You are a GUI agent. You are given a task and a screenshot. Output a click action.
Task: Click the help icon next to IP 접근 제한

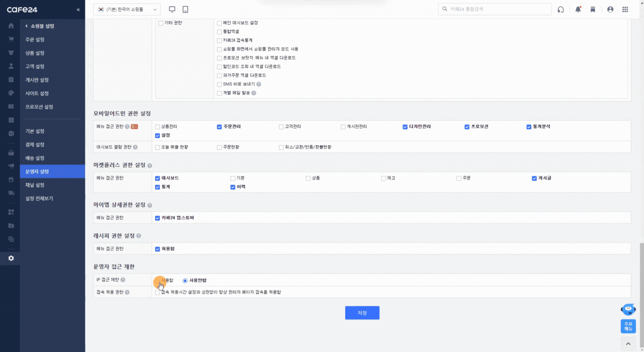pyautogui.click(x=123, y=280)
